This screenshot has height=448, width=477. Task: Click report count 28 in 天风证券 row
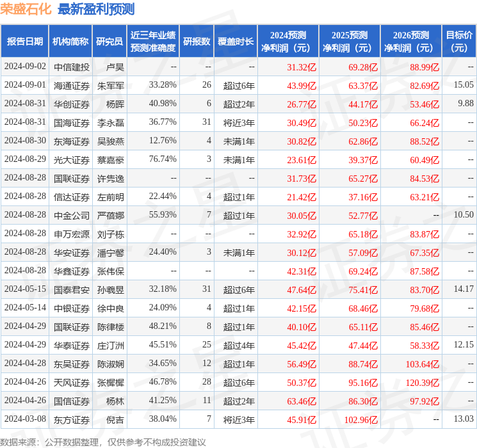pyautogui.click(x=207, y=381)
